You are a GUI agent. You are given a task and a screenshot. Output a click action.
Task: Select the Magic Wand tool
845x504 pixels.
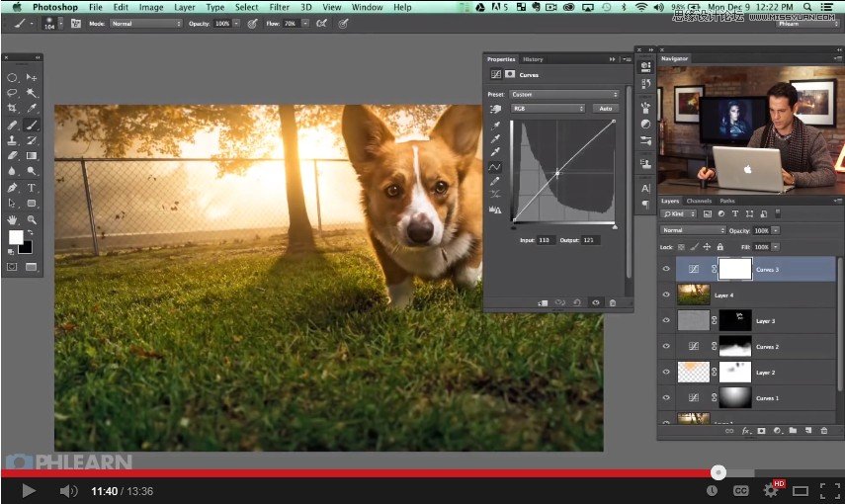click(32, 92)
